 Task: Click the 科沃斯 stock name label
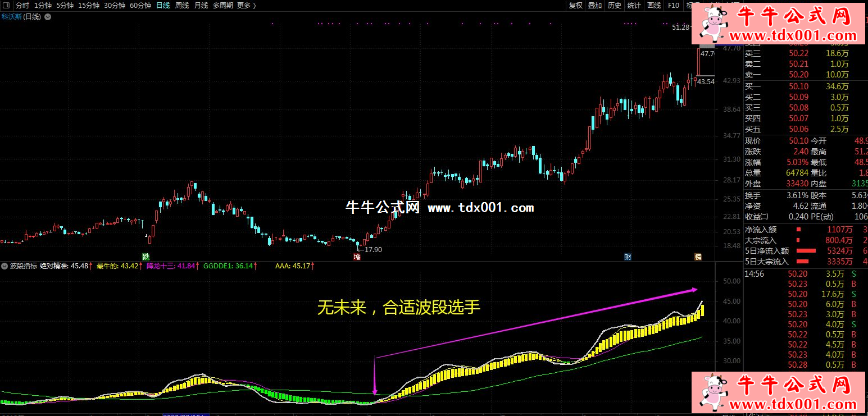(12, 17)
